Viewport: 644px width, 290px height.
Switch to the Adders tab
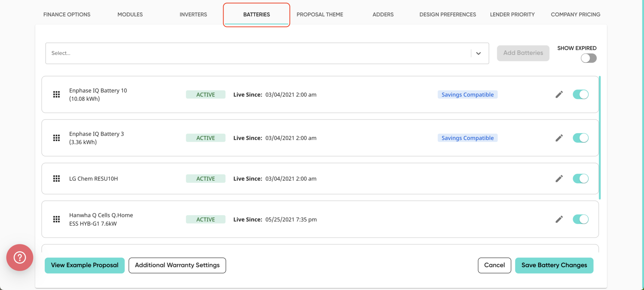click(383, 15)
